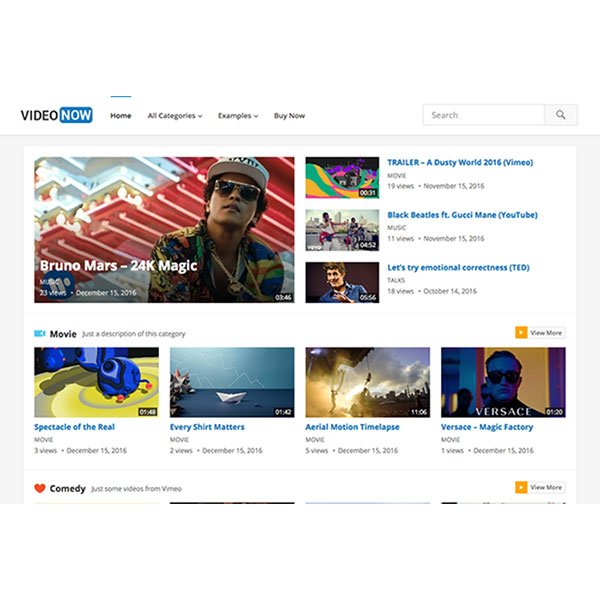The image size is (600, 600).
Task: Open the Dusty World trailer thumbnail
Action: pos(342,177)
